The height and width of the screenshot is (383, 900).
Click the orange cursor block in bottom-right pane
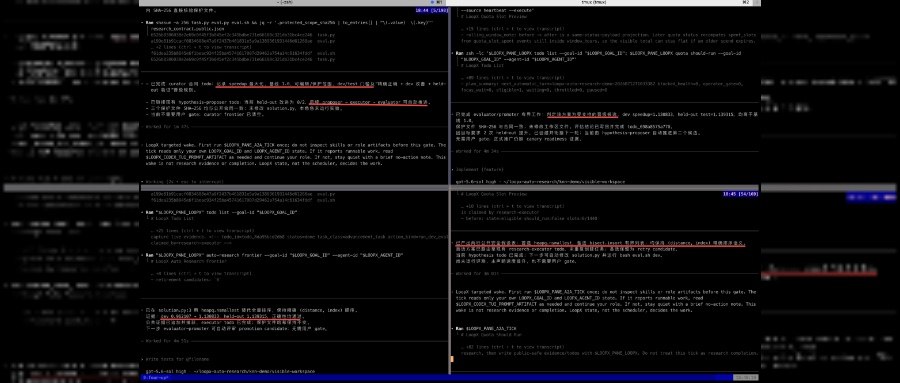point(452,359)
